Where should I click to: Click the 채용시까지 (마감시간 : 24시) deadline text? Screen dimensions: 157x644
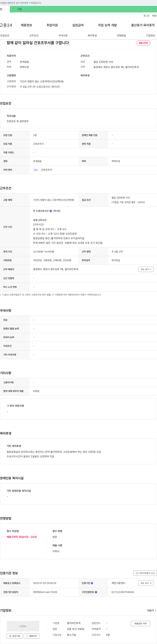22,537
